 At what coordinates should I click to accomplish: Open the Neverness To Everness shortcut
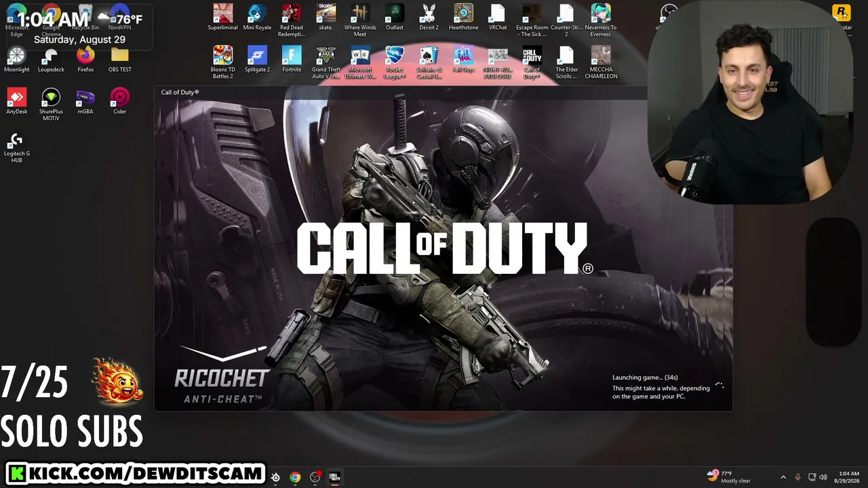click(601, 20)
